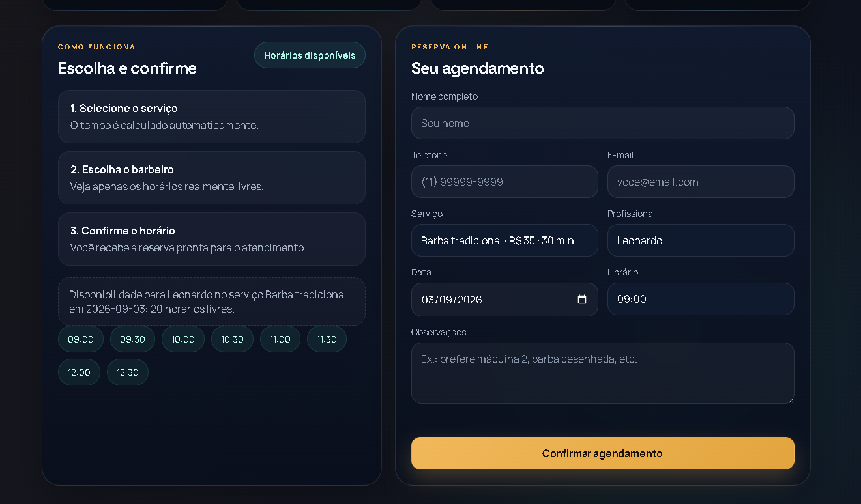The height and width of the screenshot is (504, 861).
Task: Open the date picker calendar icon
Action: pyautogui.click(x=582, y=300)
